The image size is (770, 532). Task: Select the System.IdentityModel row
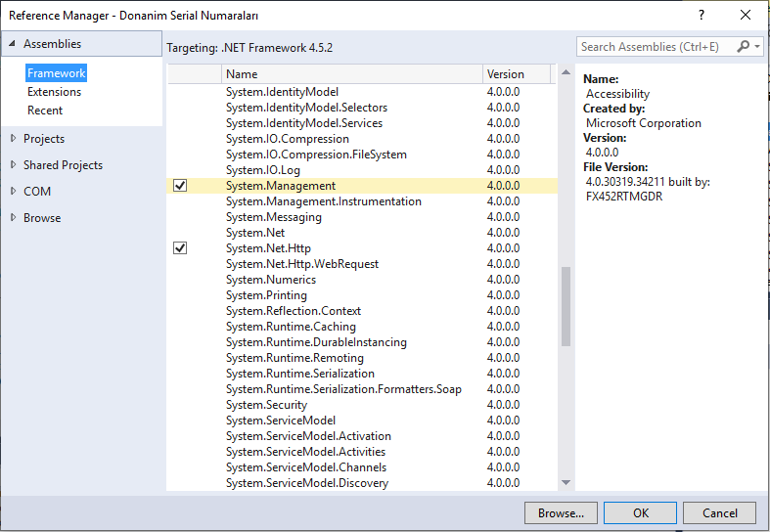coord(362,92)
